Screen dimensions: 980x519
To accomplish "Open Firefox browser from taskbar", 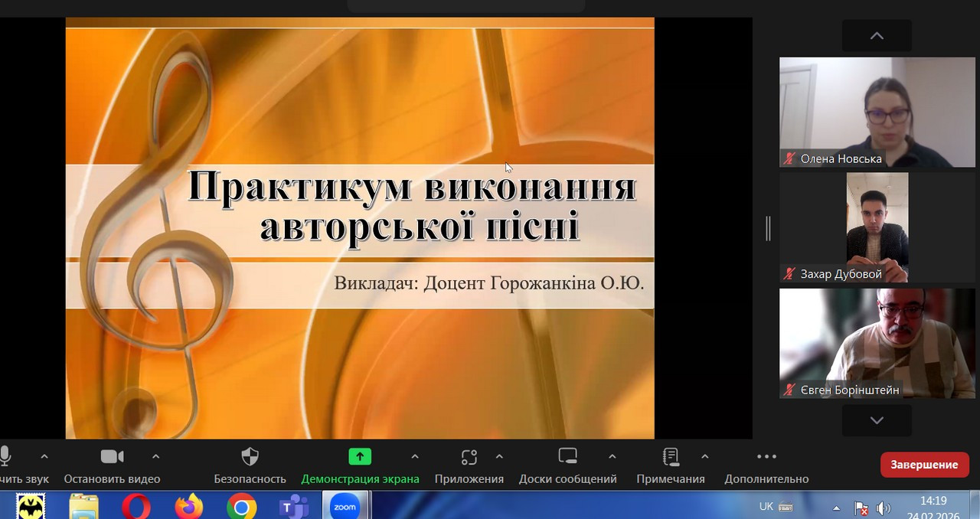I will tap(188, 507).
